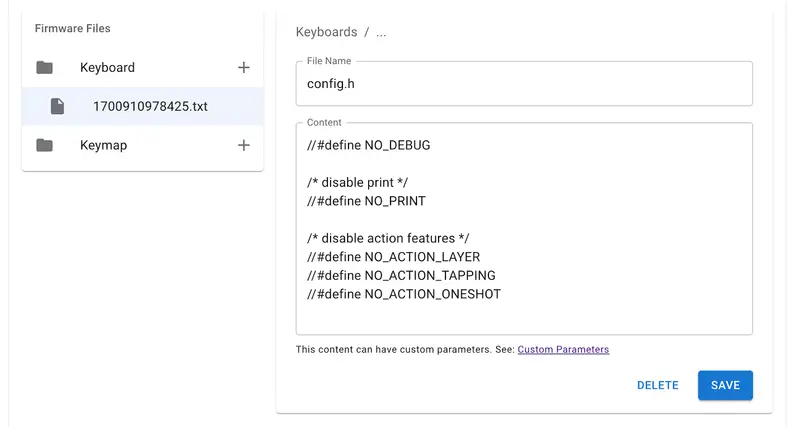Image resolution: width=800 pixels, height=427 pixels.
Task: Open the 1700910978425.txt file
Action: [150, 106]
